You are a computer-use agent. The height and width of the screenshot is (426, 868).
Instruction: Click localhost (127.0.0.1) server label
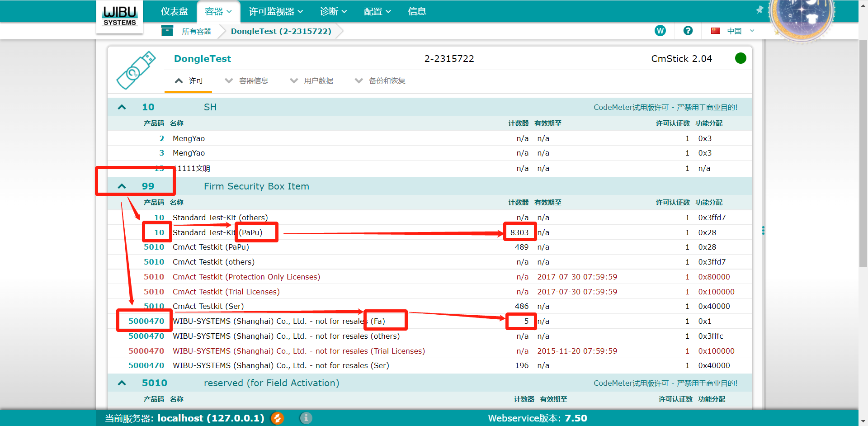211,418
